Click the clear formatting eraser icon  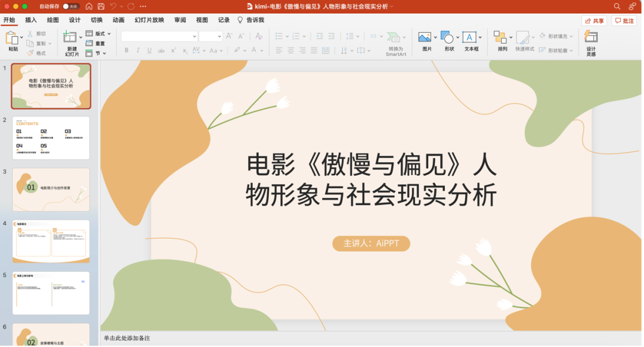[259, 36]
